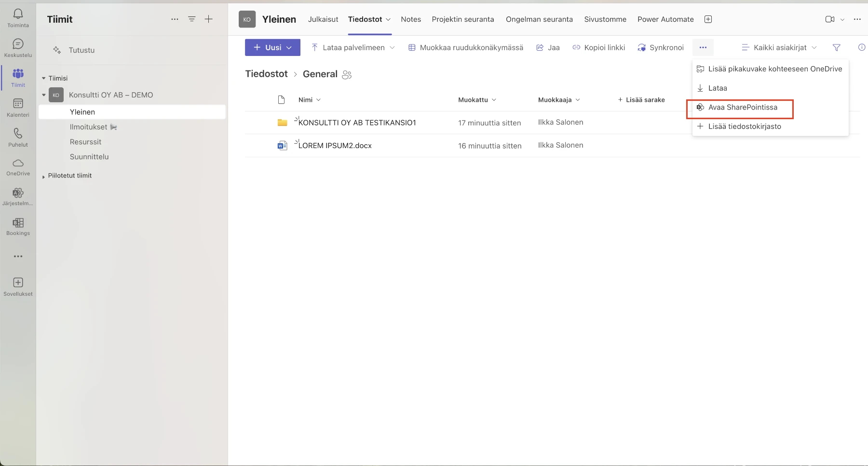Image resolution: width=868 pixels, height=466 pixels.
Task: Open filter pane funnel icon
Action: [x=837, y=47]
